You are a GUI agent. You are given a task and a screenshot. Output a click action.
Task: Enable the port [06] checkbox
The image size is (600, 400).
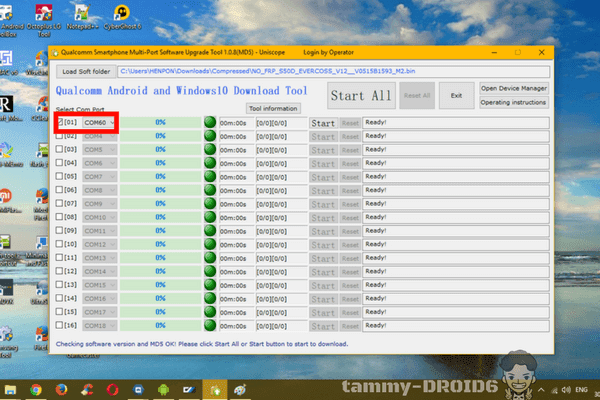(x=59, y=190)
